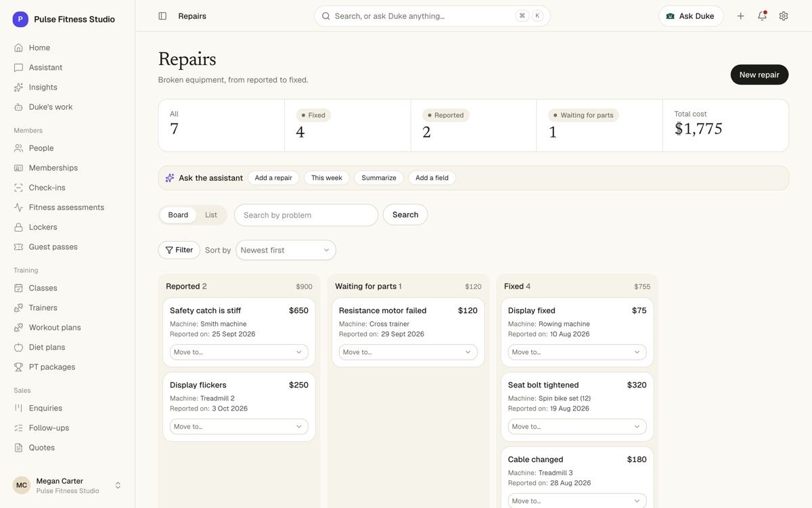Open the Resistance motor failed card title
The image size is (812, 508).
[x=382, y=310]
